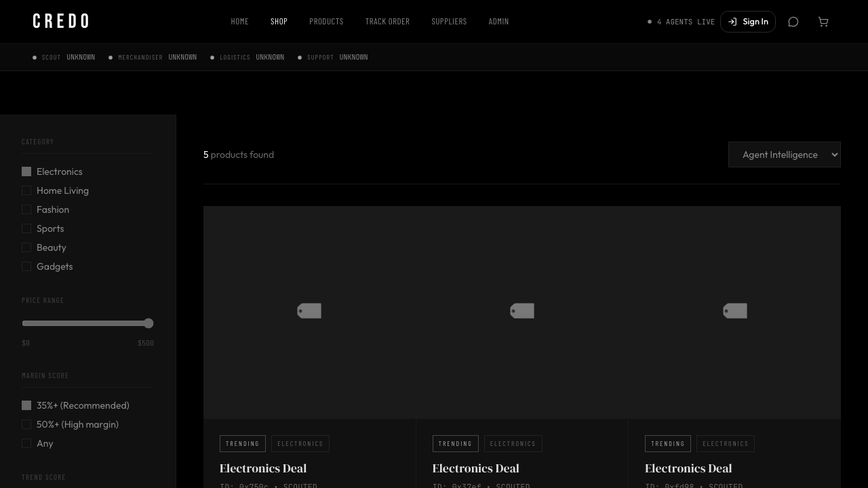This screenshot has width=868, height=488.
Task: Go to Track Order page
Action: (x=387, y=22)
